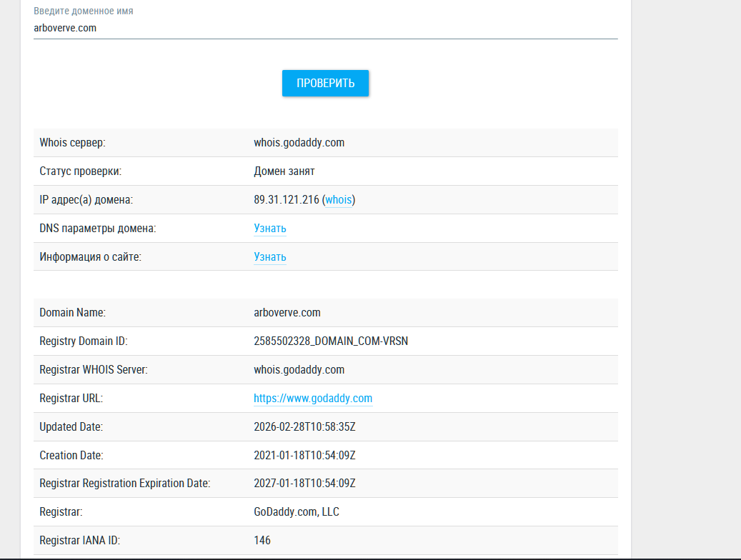This screenshot has height=560, width=741.
Task: Click the Whois сервер value whois.godaddy.com
Action: pyautogui.click(x=299, y=143)
